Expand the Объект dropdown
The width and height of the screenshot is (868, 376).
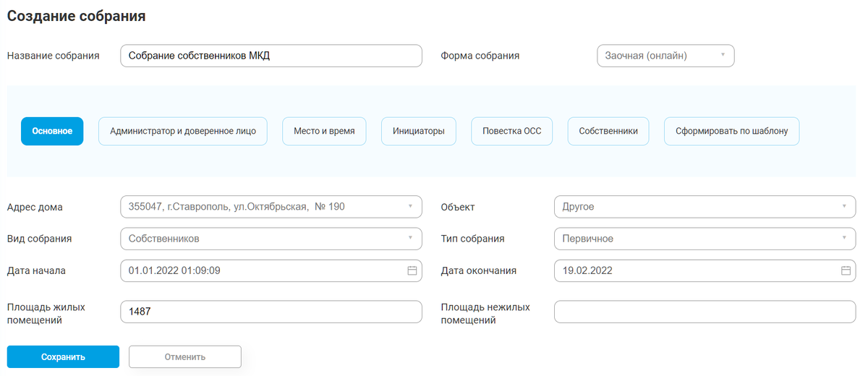click(x=704, y=207)
